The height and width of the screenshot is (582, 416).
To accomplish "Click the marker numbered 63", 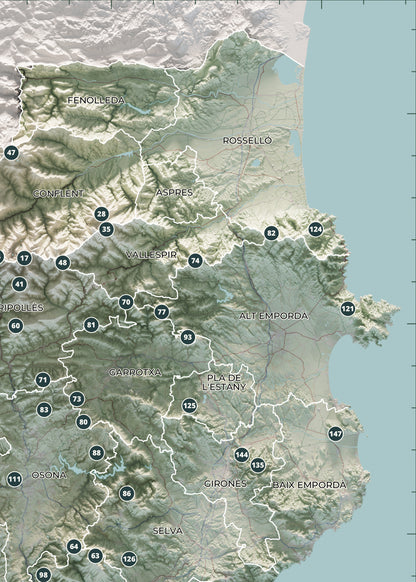I will (x=95, y=556).
